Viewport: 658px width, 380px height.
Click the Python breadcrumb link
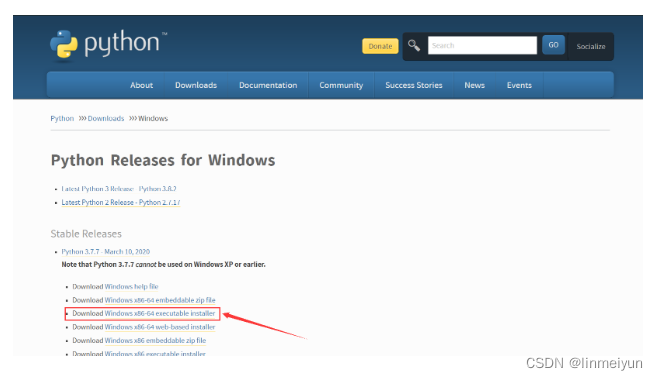(x=62, y=118)
